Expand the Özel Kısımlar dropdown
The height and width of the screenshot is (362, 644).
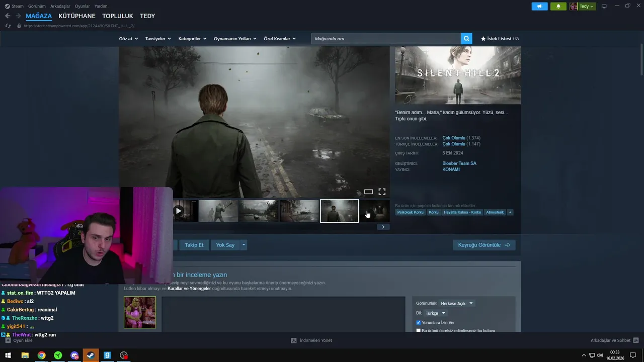point(280,39)
